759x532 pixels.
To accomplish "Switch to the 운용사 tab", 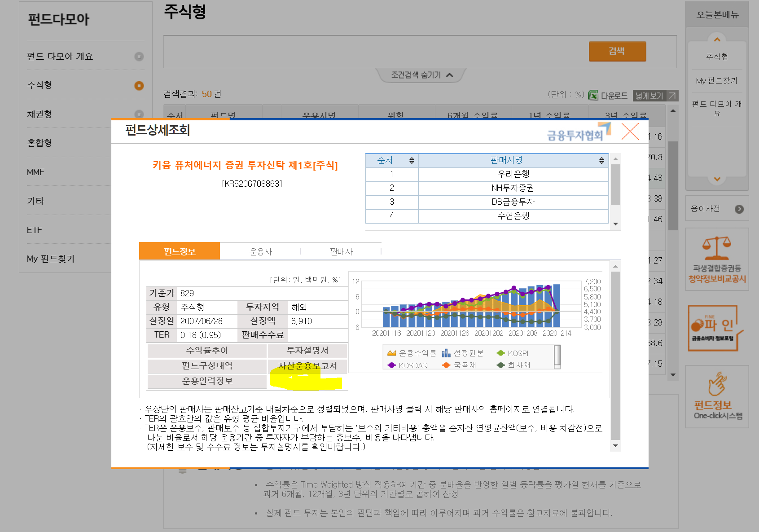I will click(x=261, y=251).
